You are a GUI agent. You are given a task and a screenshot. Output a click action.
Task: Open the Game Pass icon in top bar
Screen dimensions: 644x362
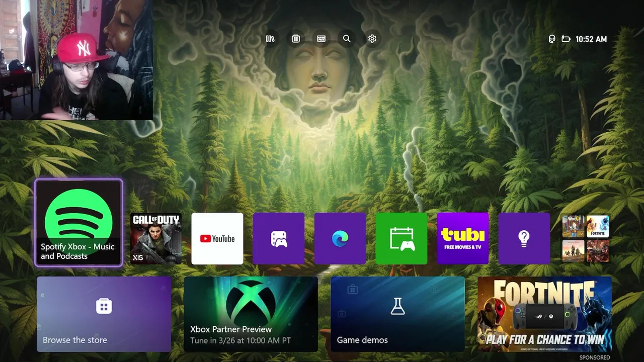(x=321, y=39)
